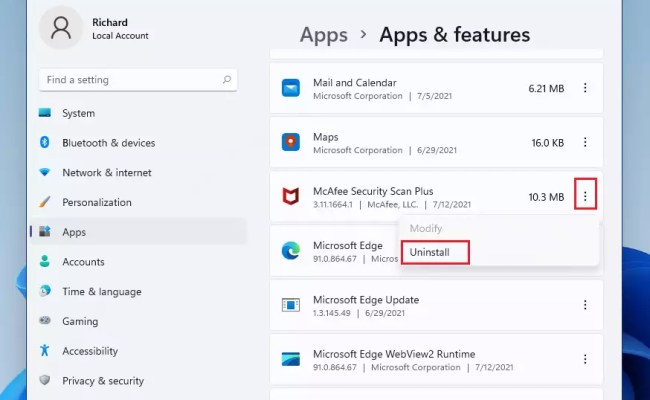
Task: Click the search magnifier in Find a setting
Action: tap(227, 79)
